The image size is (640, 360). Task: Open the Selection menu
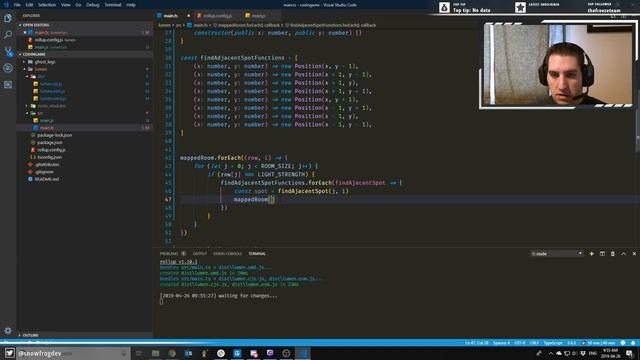47,5
